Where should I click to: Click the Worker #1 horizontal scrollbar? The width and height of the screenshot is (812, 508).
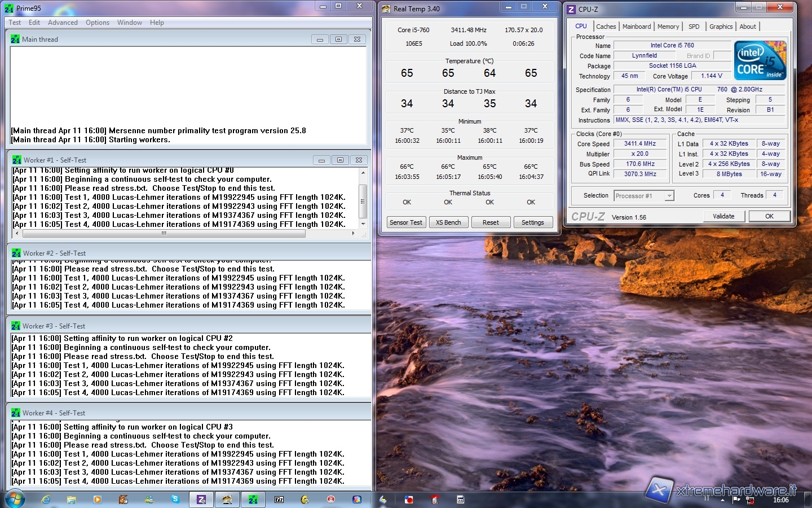pyautogui.click(x=164, y=233)
